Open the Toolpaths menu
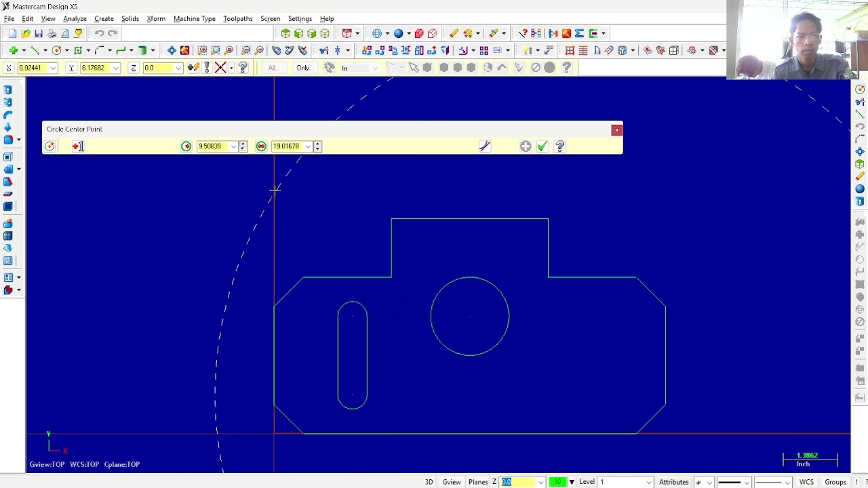Image resolution: width=868 pixels, height=488 pixels. click(x=238, y=19)
